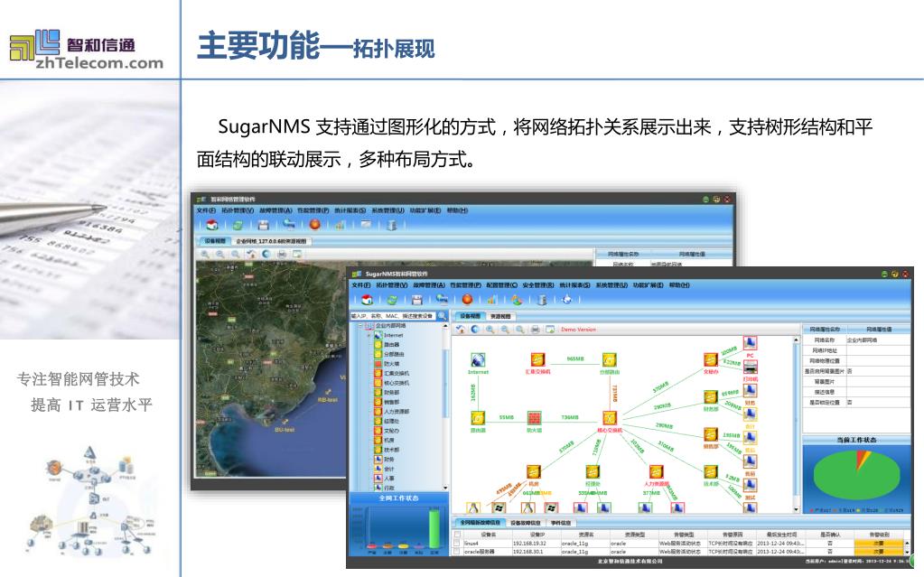Click the home icon in SugarNMS toolbar
The image size is (924, 577).
point(367,300)
